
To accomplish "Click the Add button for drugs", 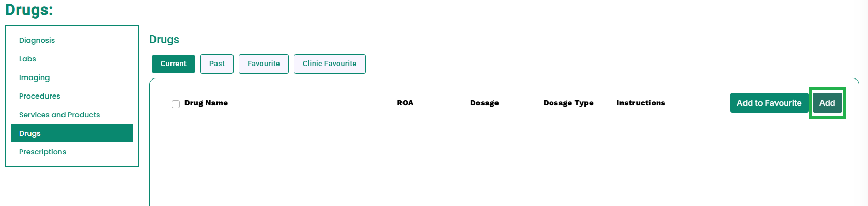I will pyautogui.click(x=827, y=103).
